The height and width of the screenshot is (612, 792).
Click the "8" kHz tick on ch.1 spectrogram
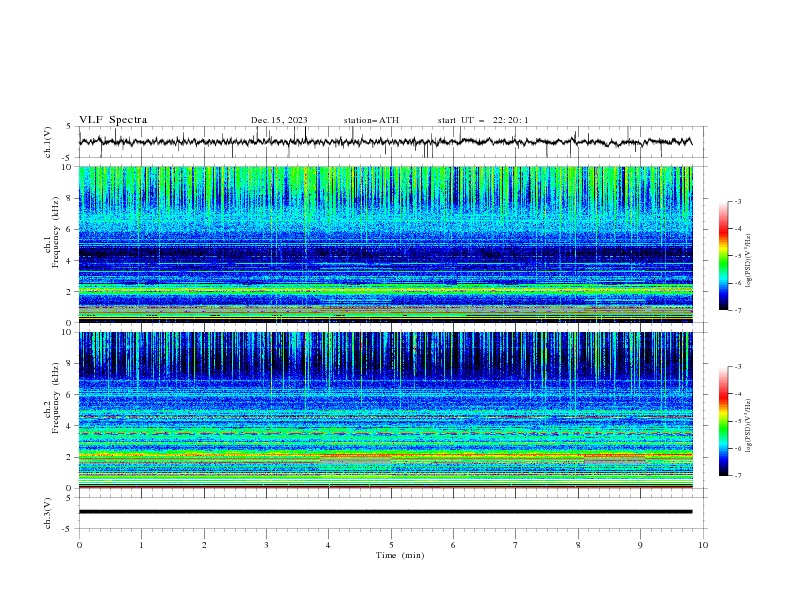70,198
